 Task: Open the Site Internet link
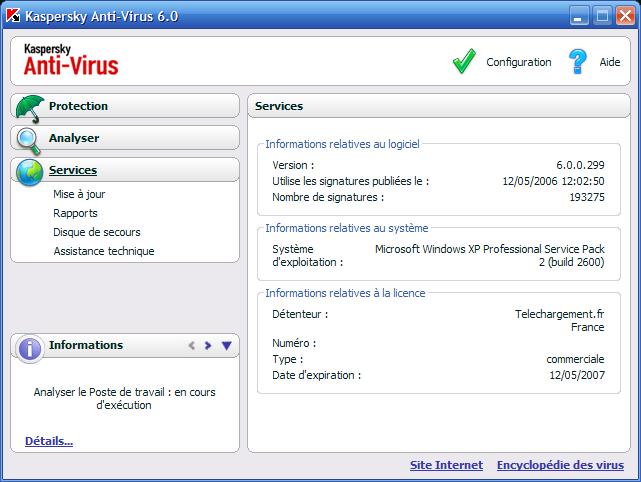point(446,465)
